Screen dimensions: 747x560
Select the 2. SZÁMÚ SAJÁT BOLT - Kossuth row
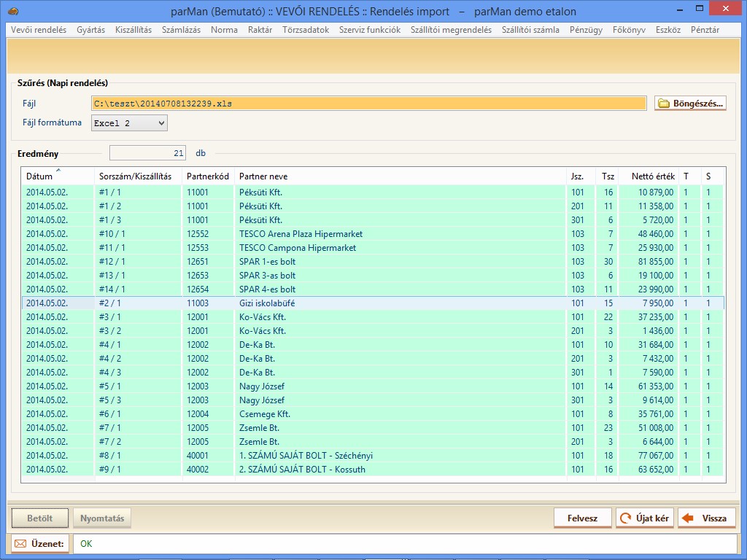(373, 469)
